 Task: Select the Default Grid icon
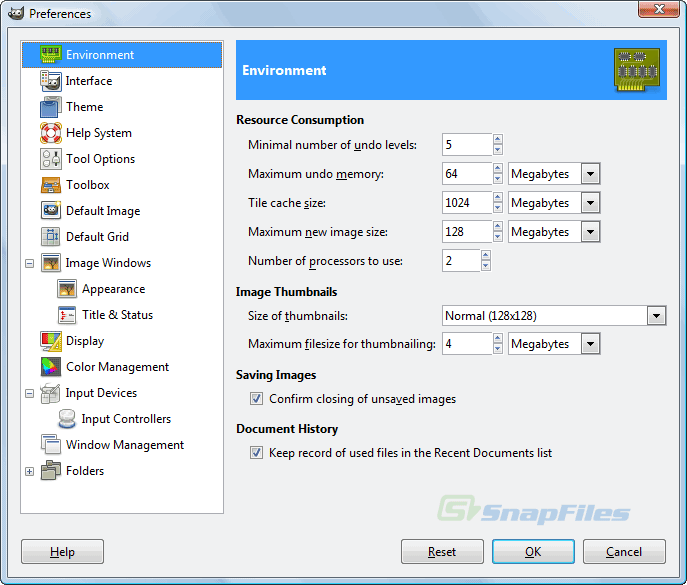pos(51,237)
